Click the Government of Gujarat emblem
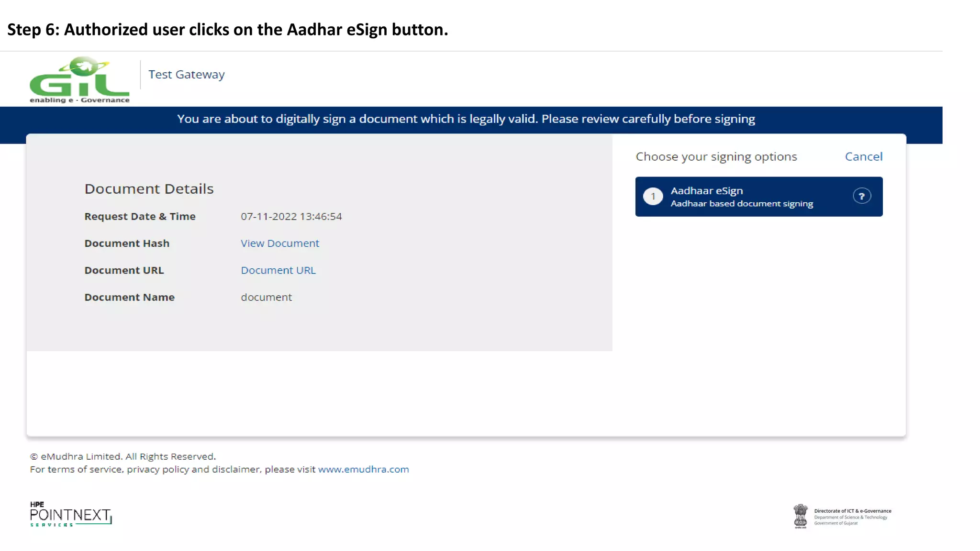980x551 pixels. [800, 516]
